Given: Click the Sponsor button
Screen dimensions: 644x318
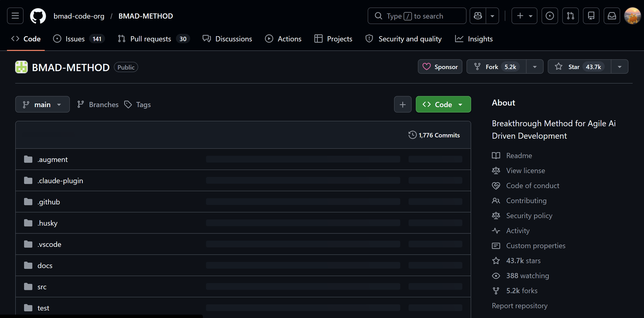Looking at the screenshot, I should [440, 67].
